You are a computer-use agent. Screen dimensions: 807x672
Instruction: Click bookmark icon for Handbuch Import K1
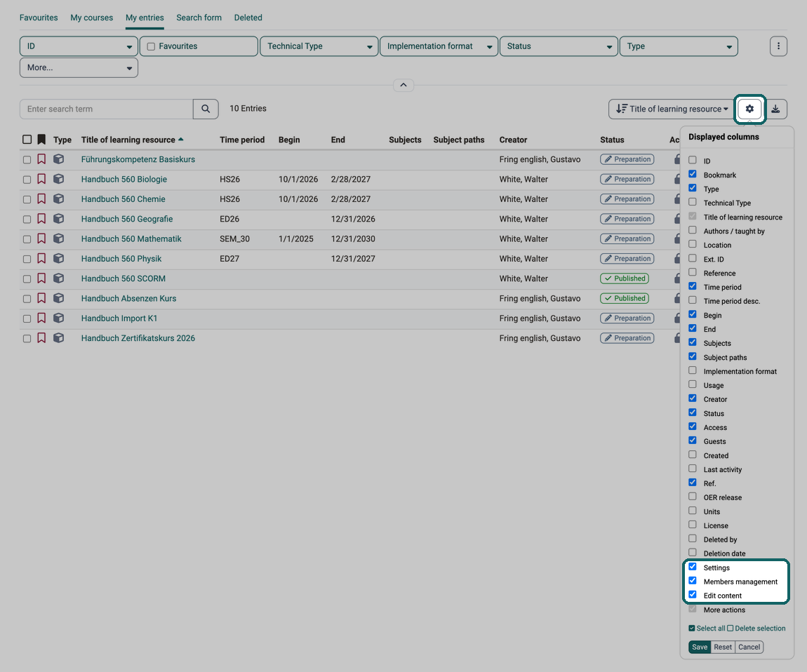[x=41, y=318]
